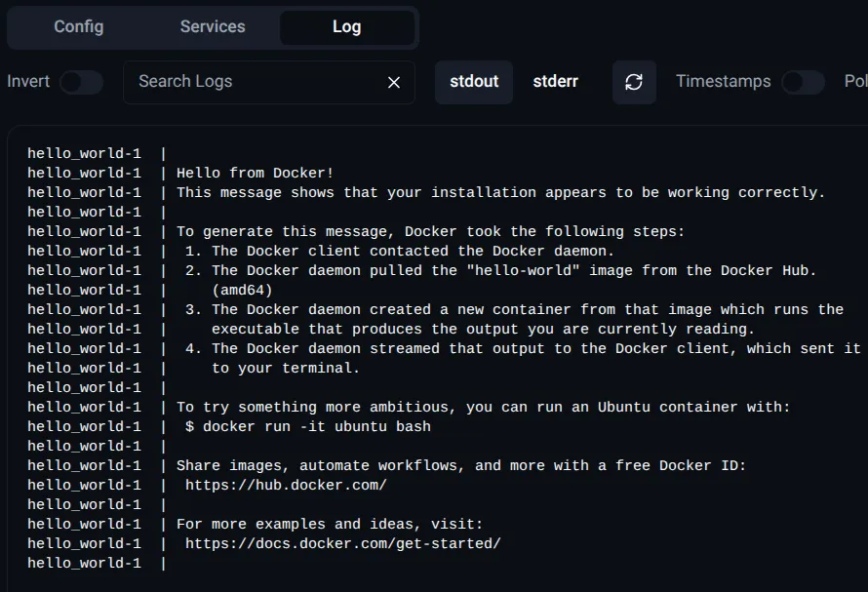The height and width of the screenshot is (592, 868).
Task: Open the docs.docker.com get-started link
Action: [x=324, y=543]
